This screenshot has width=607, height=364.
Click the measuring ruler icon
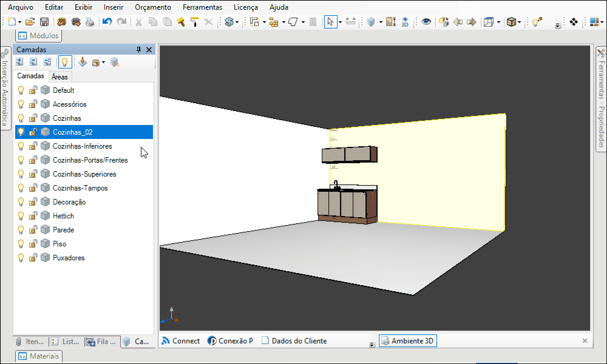point(351,22)
